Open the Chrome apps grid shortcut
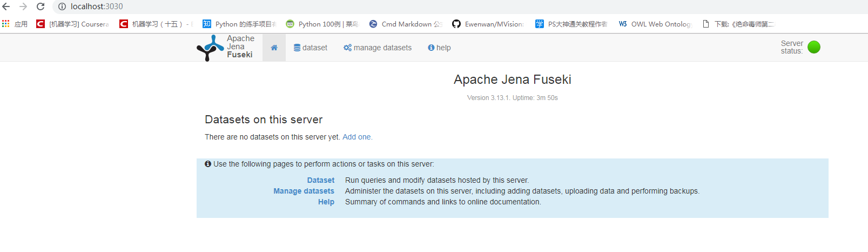The width and height of the screenshot is (868, 252). tap(6, 24)
